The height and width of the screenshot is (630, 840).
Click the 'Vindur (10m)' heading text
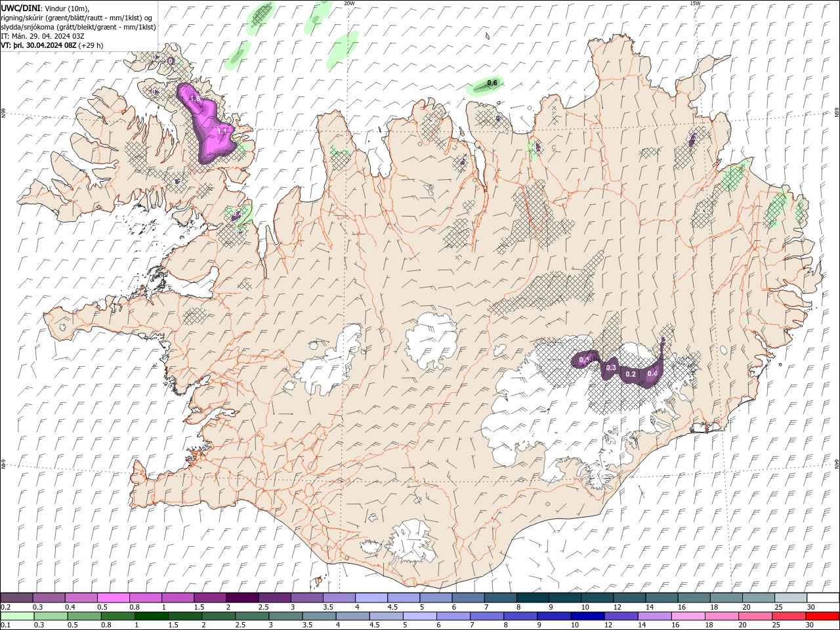click(66, 8)
